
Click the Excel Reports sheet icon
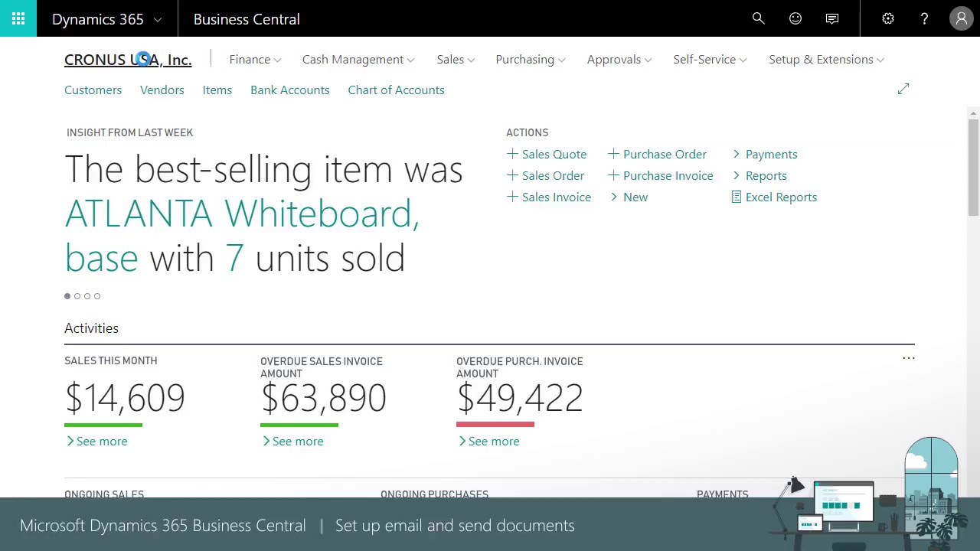coord(737,197)
